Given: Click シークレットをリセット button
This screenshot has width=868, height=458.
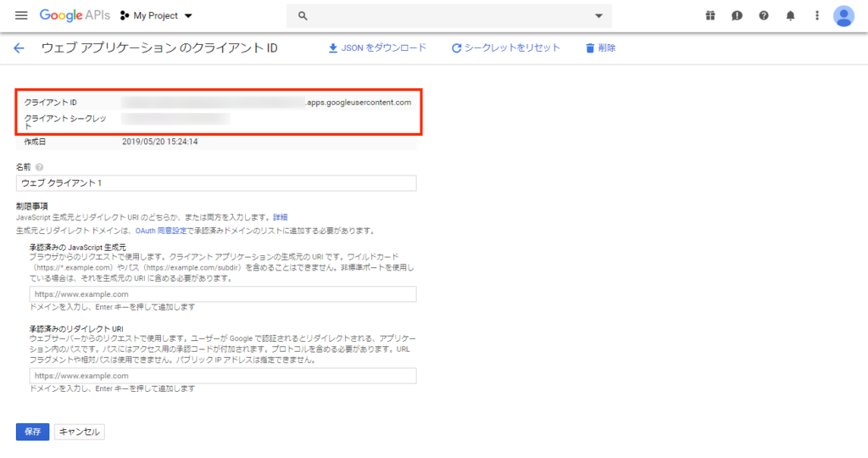Looking at the screenshot, I should tap(505, 48).
